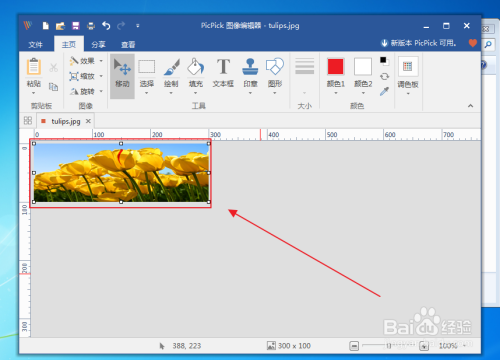Expand the 颜色1 dropdown arrow

pyautogui.click(x=336, y=93)
